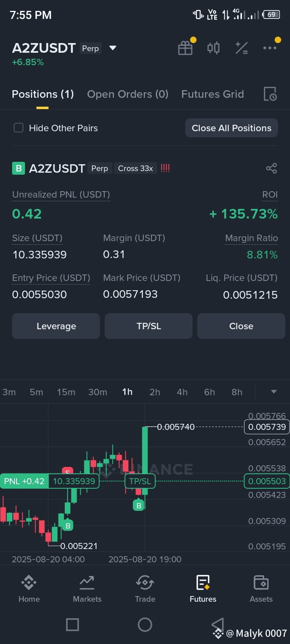Share the A2ZUSDT position
This screenshot has width=290, height=644.
pos(271,168)
